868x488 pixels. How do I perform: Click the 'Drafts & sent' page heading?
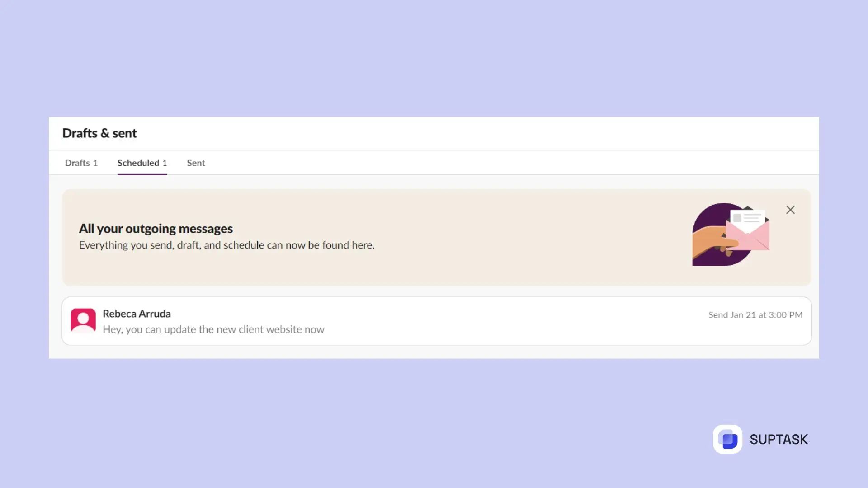pyautogui.click(x=99, y=133)
